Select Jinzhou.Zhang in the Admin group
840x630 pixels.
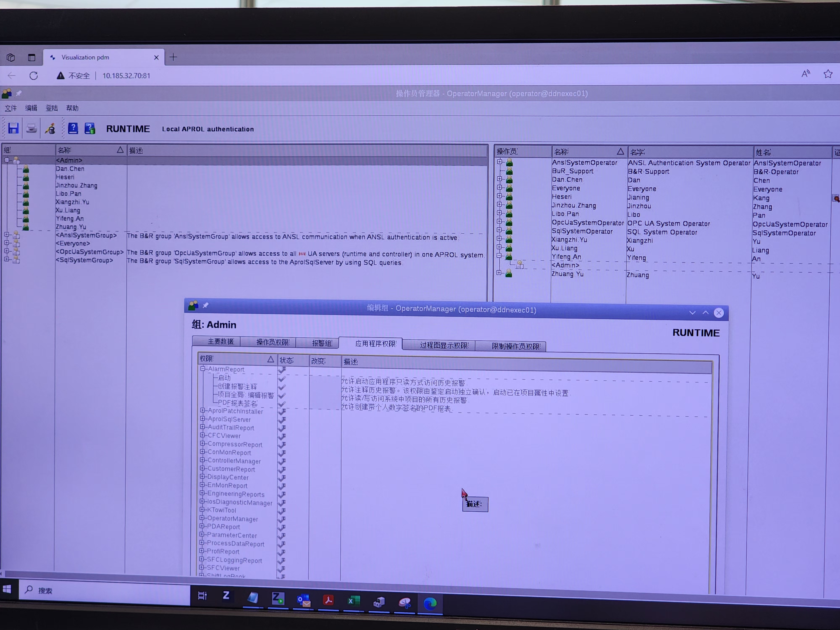click(x=76, y=185)
